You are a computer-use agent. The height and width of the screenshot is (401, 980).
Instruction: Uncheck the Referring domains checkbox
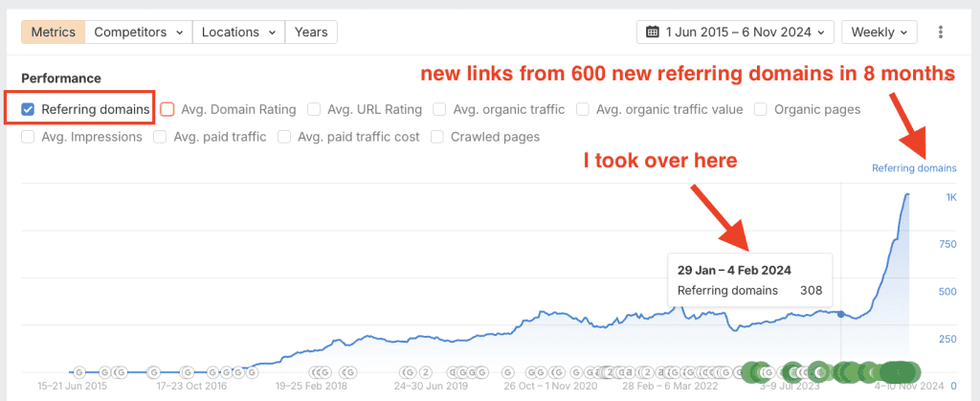[28, 109]
